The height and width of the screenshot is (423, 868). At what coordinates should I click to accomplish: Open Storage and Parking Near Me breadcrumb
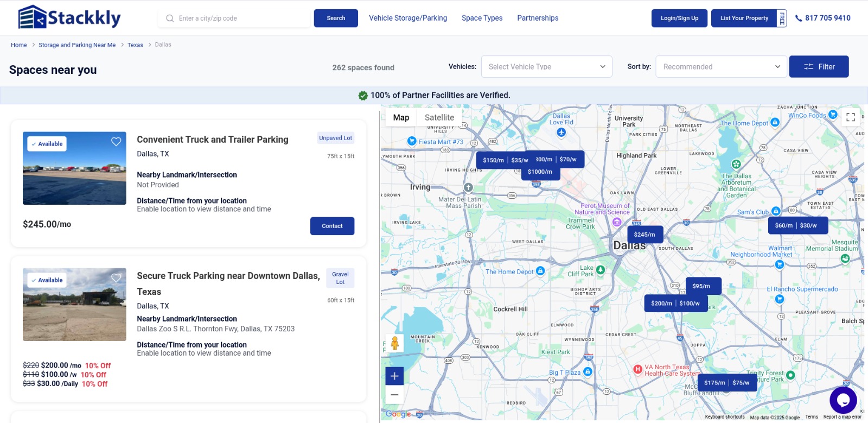click(x=77, y=45)
